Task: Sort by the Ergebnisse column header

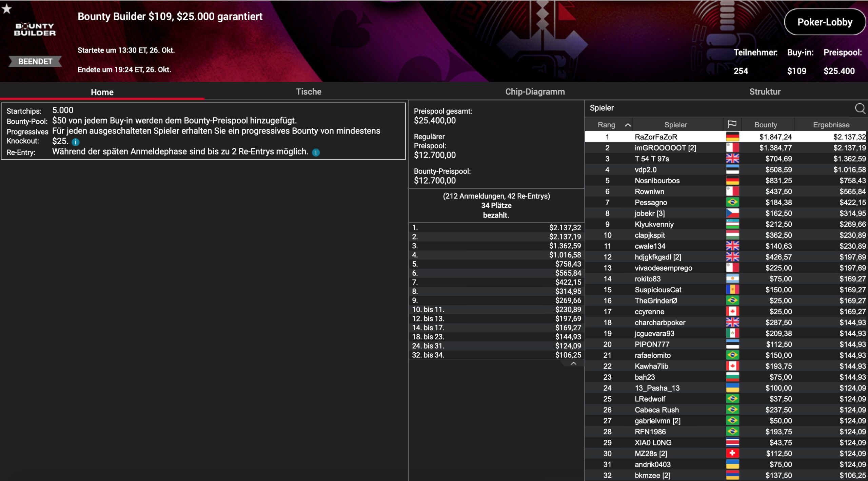Action: click(831, 125)
